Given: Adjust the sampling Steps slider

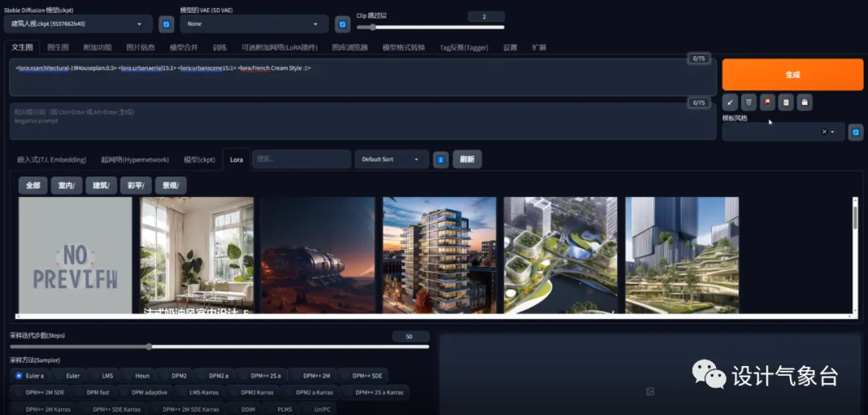Looking at the screenshot, I should 219,347.
